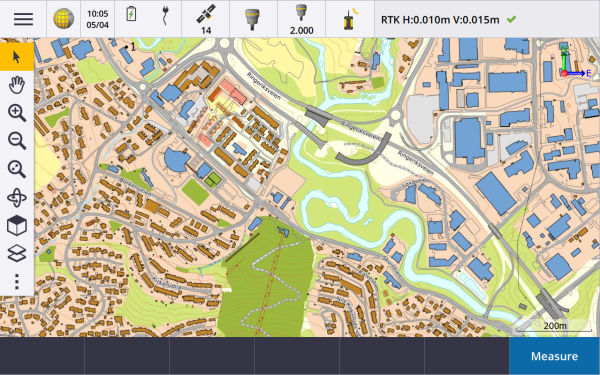Select the arrow pointer select tool

[17, 57]
